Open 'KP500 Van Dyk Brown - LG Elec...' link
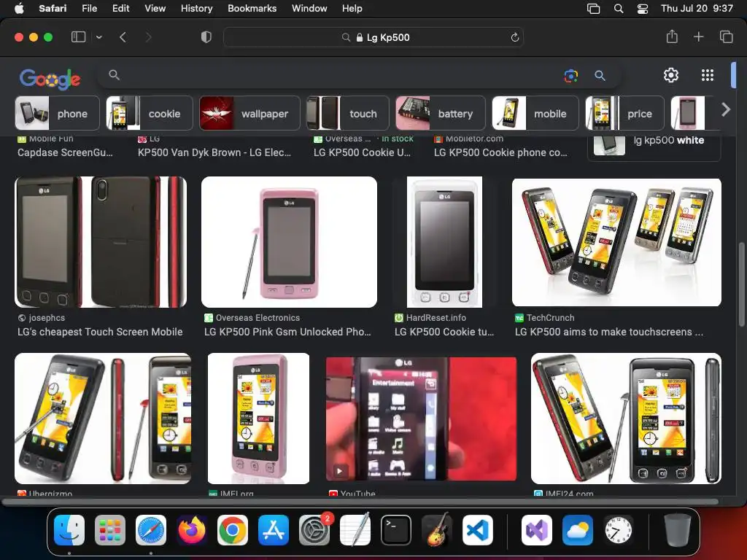This screenshot has height=560, width=747. (214, 152)
